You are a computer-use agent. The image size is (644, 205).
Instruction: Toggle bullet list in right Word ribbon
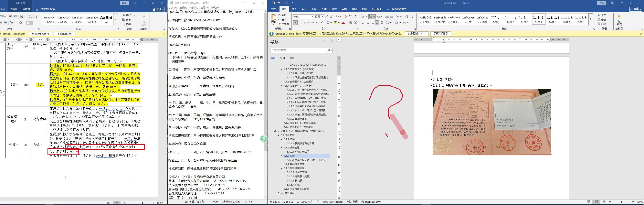363,16
